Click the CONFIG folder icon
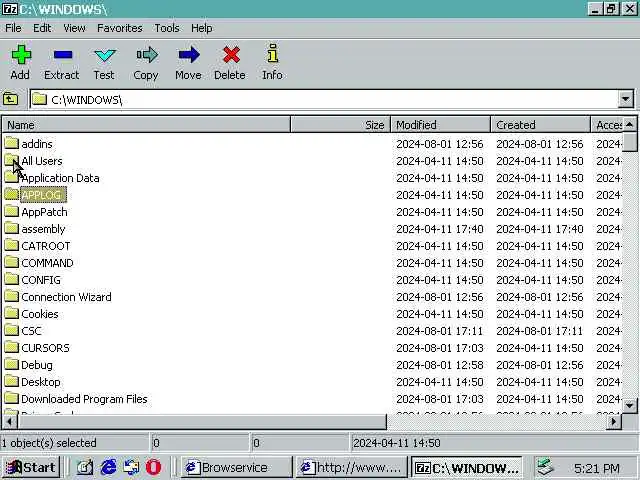Viewport: 640px width, 480px height. pyautogui.click(x=11, y=279)
